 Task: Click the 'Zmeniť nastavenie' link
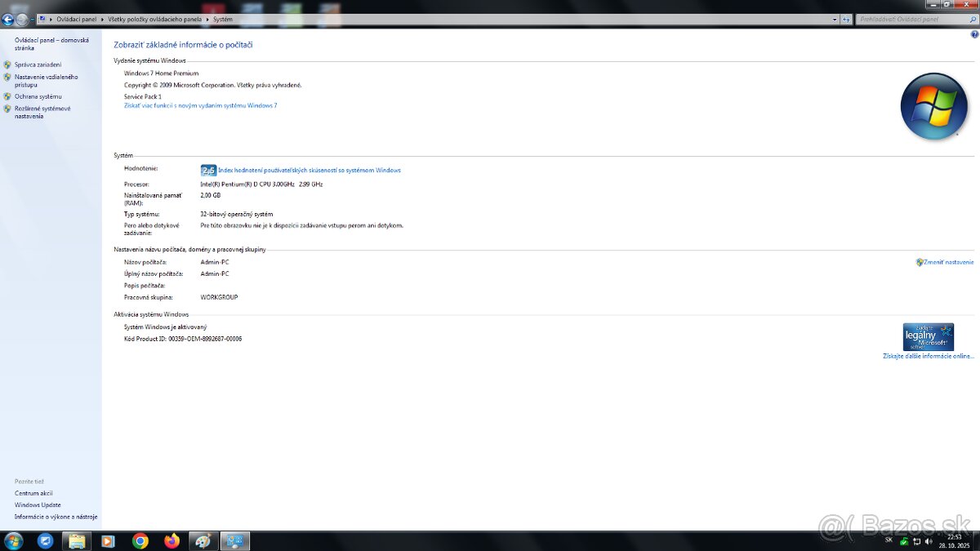(948, 262)
